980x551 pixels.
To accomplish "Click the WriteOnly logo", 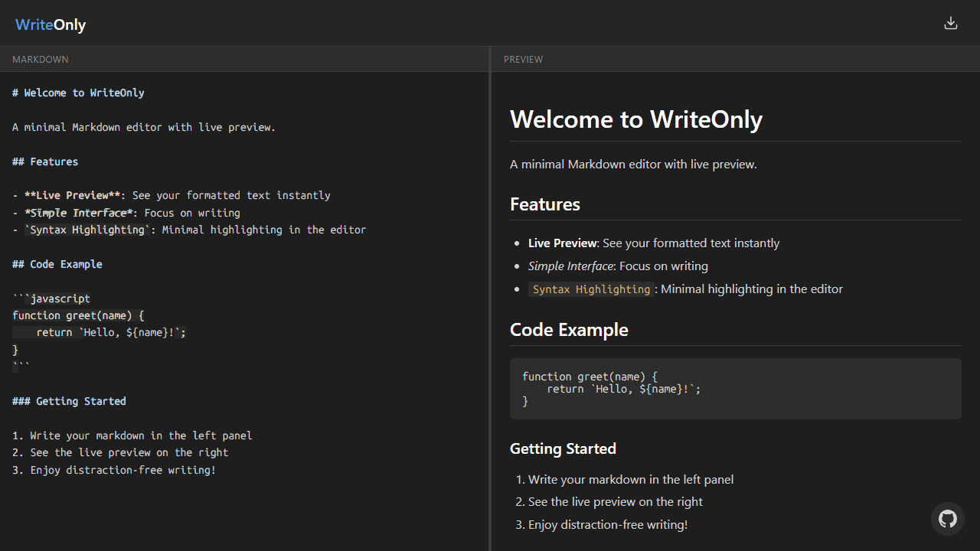I will [51, 24].
